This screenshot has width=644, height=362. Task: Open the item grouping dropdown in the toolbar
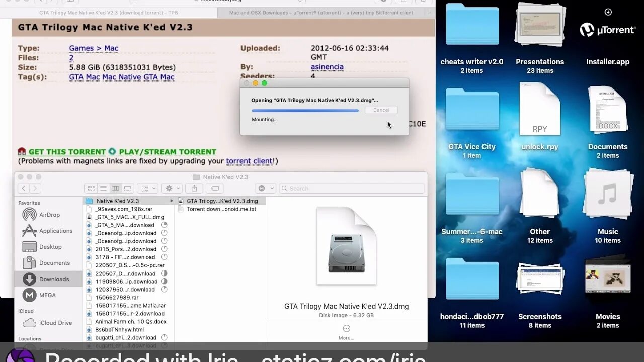pyautogui.click(x=147, y=188)
